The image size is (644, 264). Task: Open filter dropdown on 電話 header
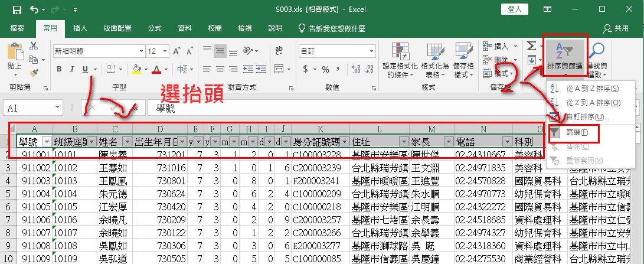tap(506, 142)
